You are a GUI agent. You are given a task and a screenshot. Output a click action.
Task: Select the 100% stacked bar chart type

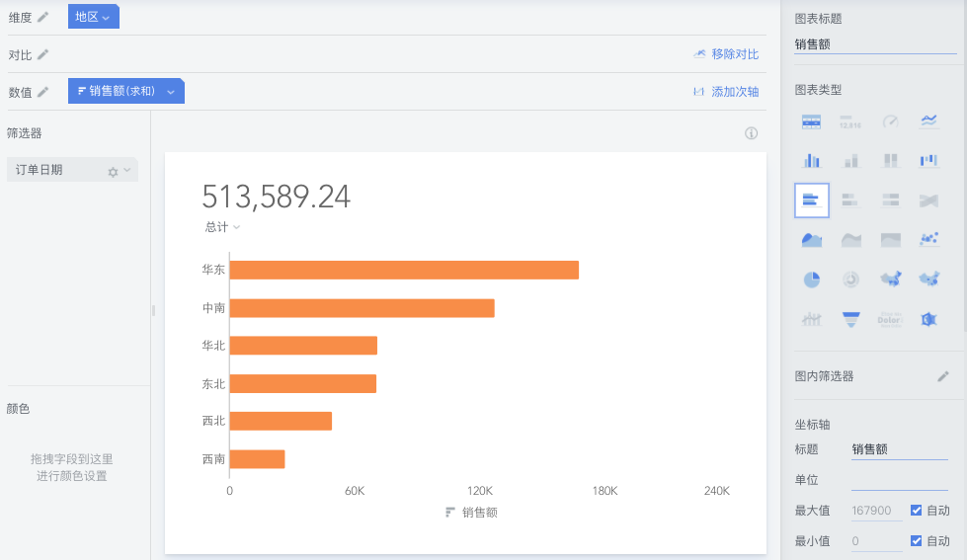click(890, 200)
